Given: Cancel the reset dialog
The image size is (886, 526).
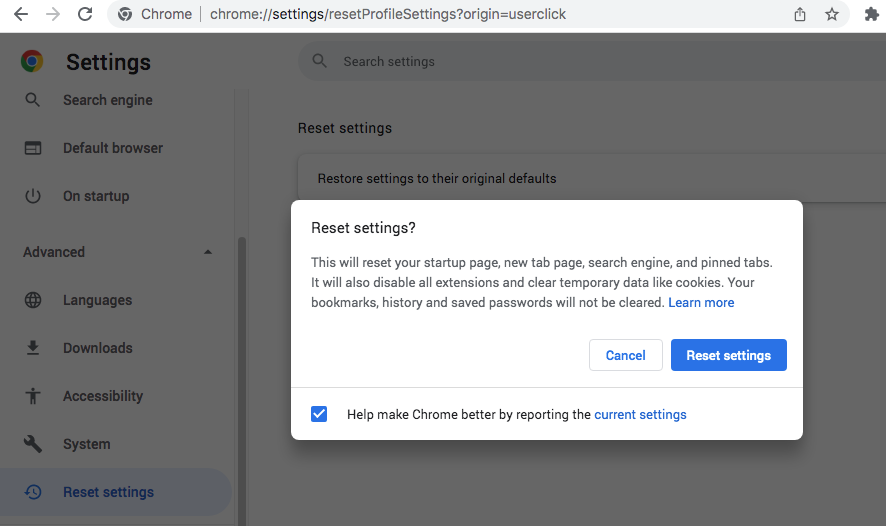Looking at the screenshot, I should coord(626,355).
